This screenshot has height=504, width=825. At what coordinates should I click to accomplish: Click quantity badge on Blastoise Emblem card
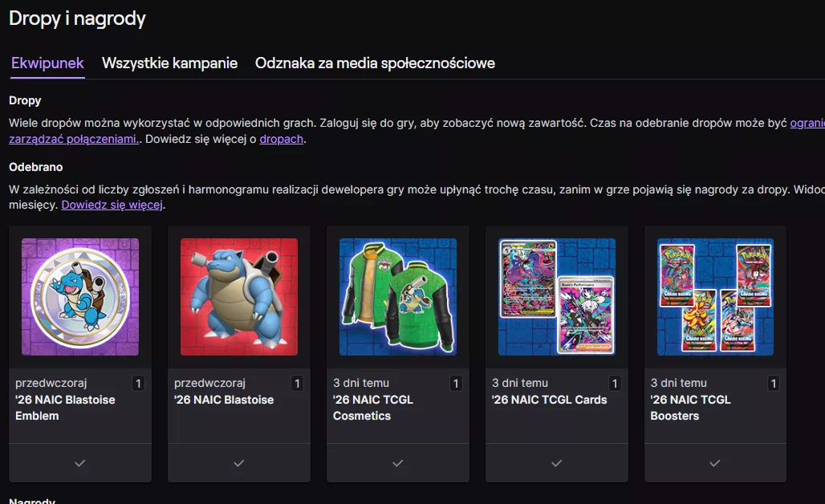click(x=138, y=384)
